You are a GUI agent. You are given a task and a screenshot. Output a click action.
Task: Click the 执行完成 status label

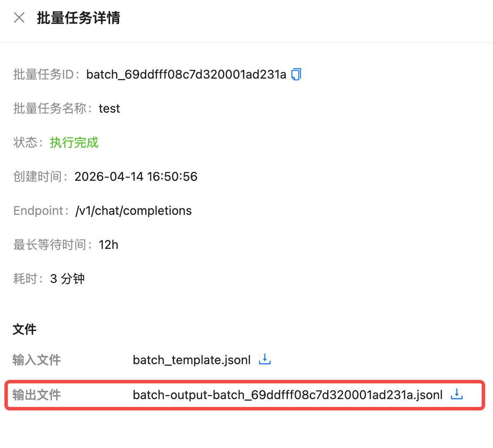[74, 142]
